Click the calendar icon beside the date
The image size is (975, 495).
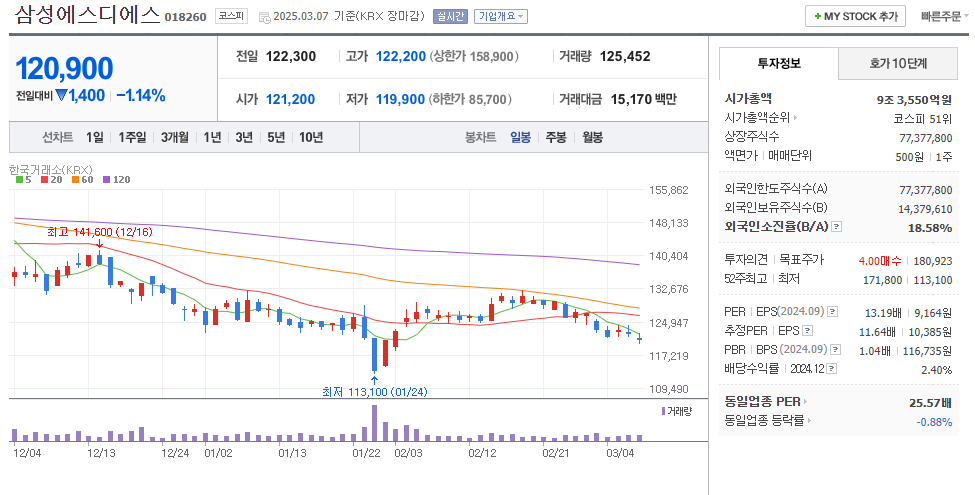coord(264,17)
